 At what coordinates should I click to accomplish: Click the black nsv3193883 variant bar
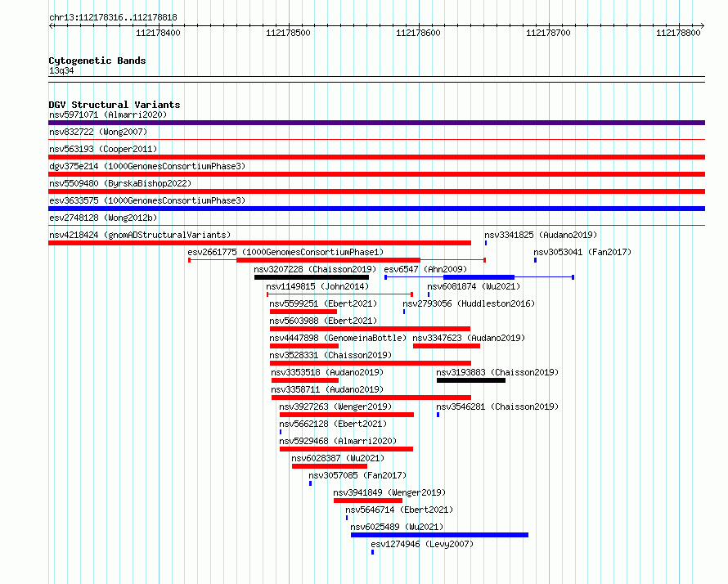[471, 380]
